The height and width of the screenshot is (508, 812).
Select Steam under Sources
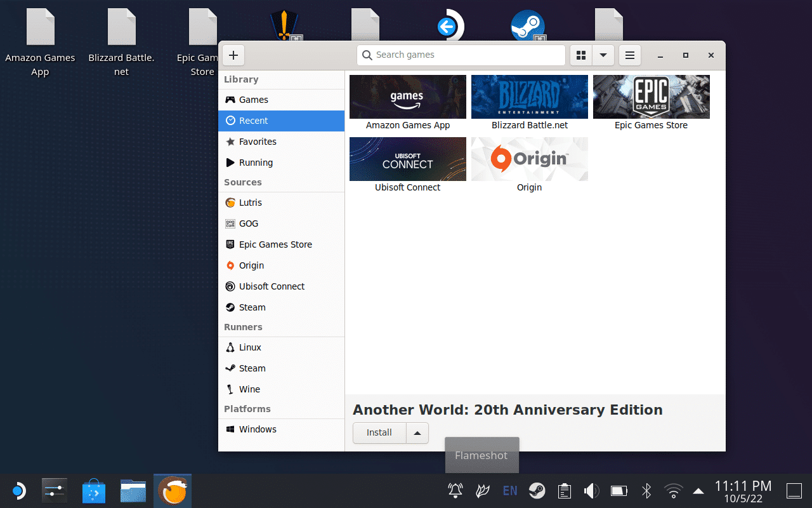[x=281, y=307]
